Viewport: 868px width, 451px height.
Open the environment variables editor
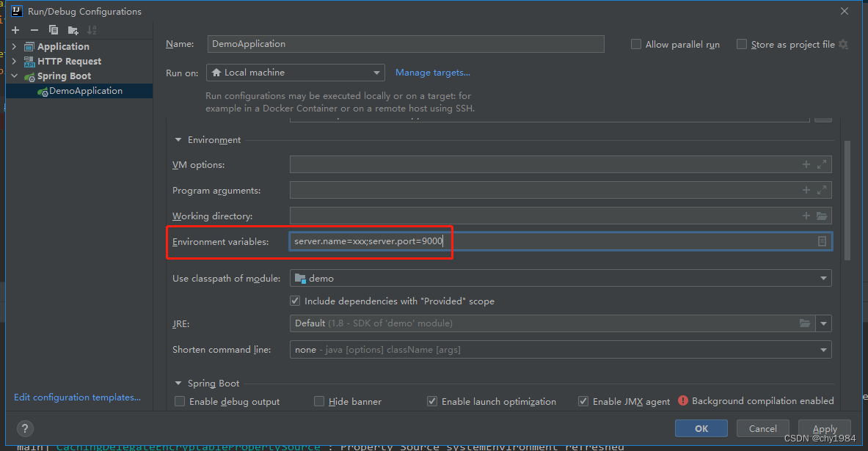[821, 241]
